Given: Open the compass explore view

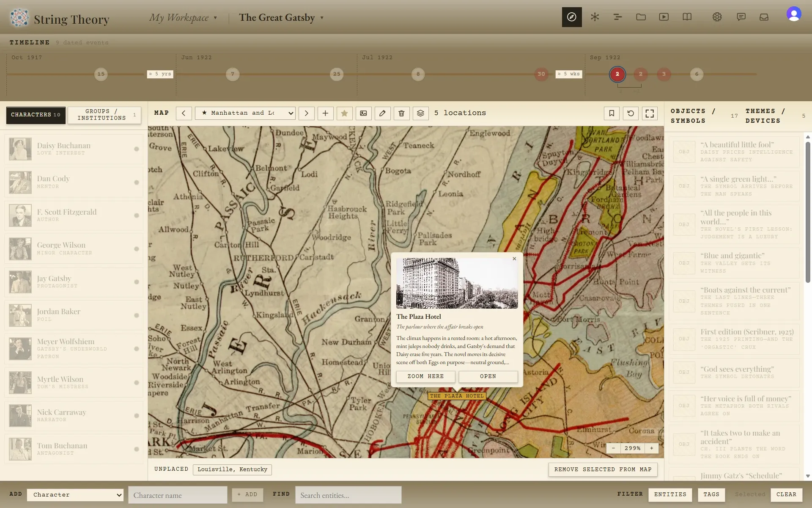Looking at the screenshot, I should pos(572,17).
